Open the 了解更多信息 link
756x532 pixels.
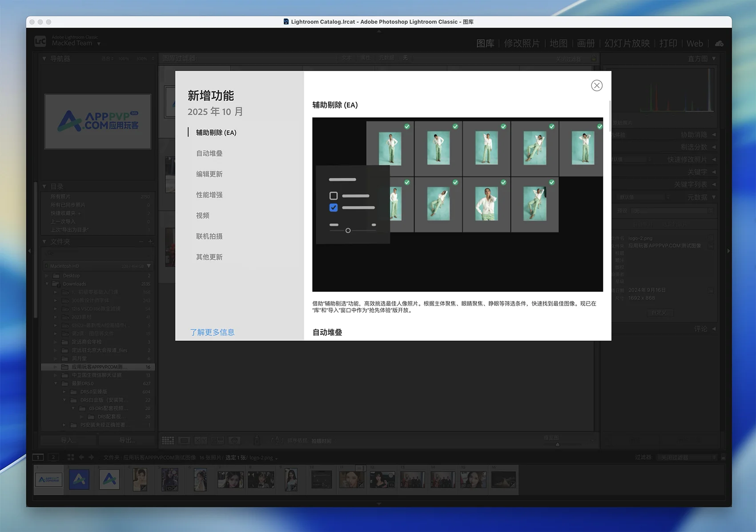click(x=212, y=332)
